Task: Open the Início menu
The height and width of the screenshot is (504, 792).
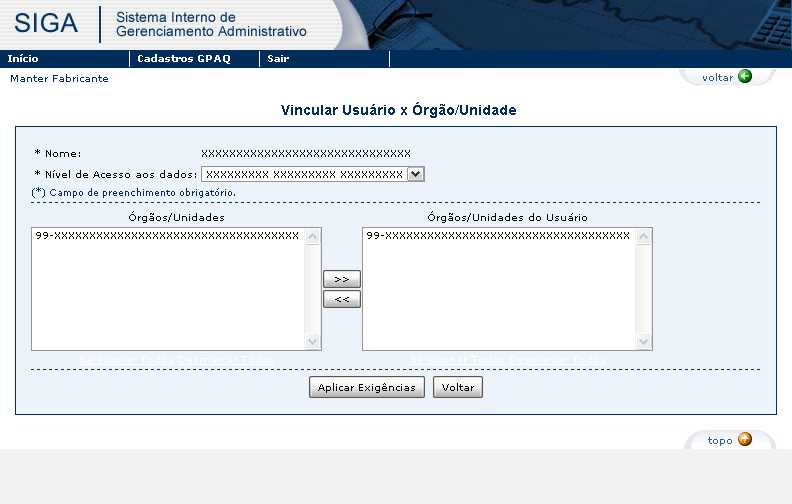Action: click(23, 59)
